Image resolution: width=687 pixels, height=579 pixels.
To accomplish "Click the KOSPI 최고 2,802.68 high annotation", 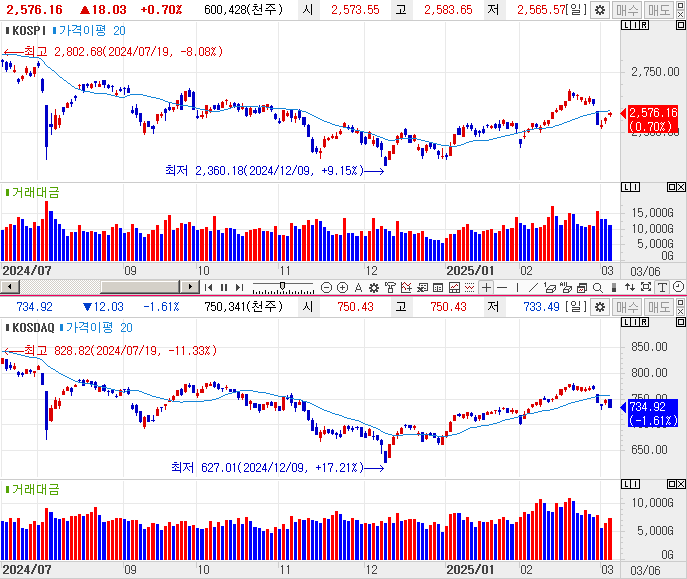I will coord(113,52).
